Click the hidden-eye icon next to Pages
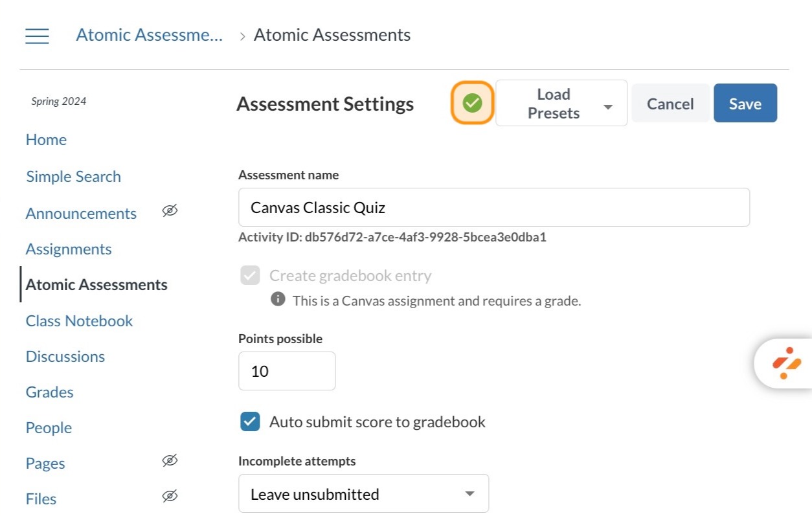Screen dimensions: 812x516 click(170, 461)
